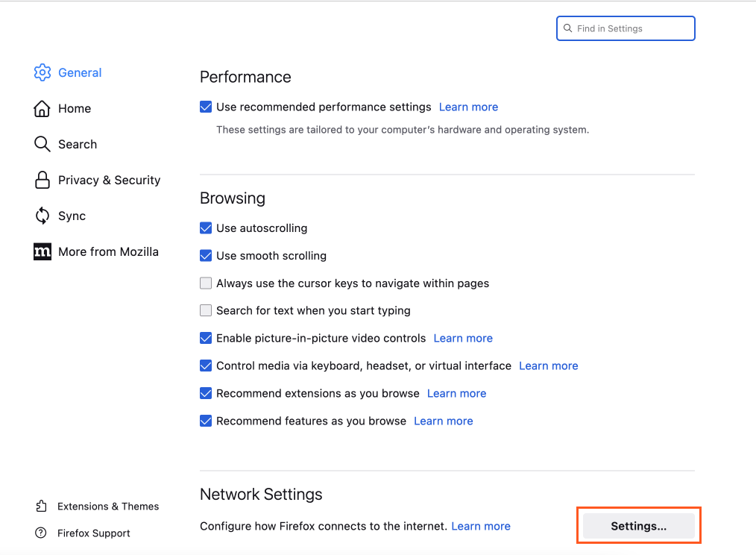Image resolution: width=756 pixels, height=555 pixels.
Task: Open Network Settings via Settings button
Action: click(637, 525)
